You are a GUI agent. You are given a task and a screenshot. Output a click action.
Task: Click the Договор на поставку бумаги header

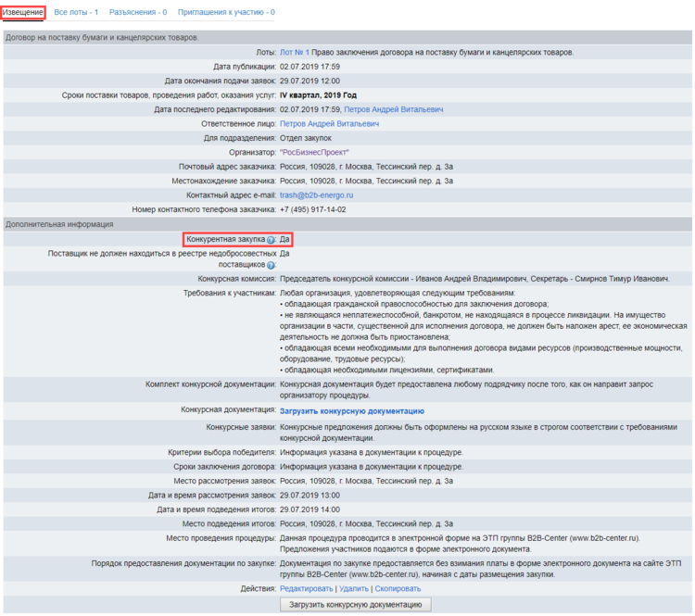pos(102,37)
